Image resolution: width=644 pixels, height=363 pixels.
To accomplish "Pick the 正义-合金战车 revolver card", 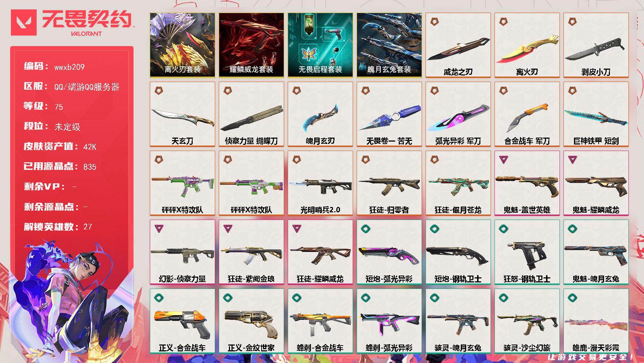I will pyautogui.click(x=182, y=321).
